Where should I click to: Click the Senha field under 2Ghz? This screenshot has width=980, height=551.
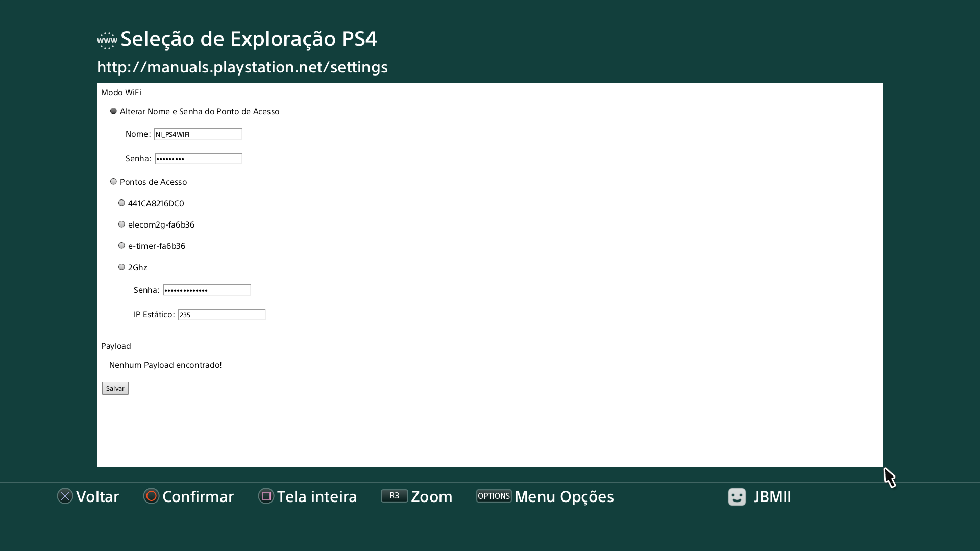tap(206, 290)
